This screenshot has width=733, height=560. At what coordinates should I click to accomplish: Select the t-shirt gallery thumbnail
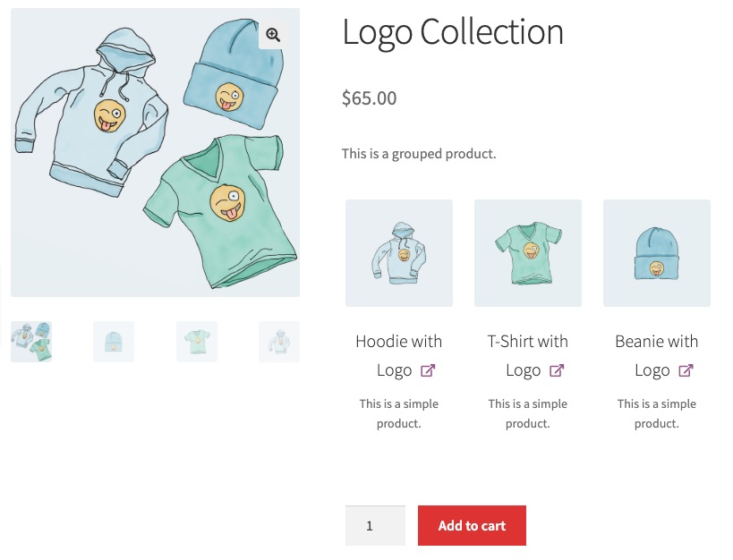[x=197, y=342]
